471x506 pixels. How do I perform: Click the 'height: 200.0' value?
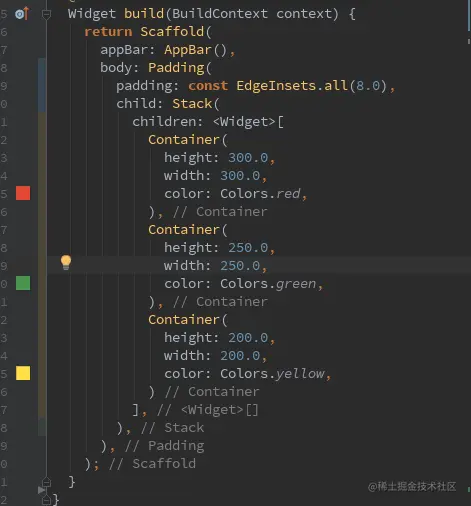[248, 338]
